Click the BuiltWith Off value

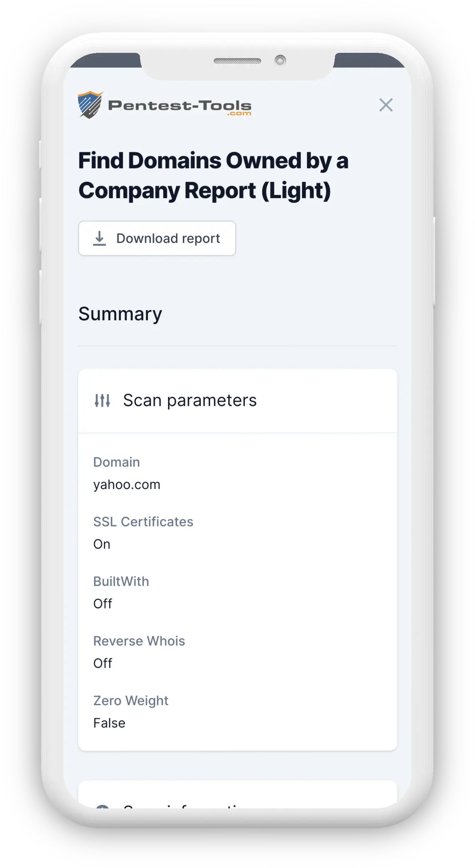(x=102, y=604)
